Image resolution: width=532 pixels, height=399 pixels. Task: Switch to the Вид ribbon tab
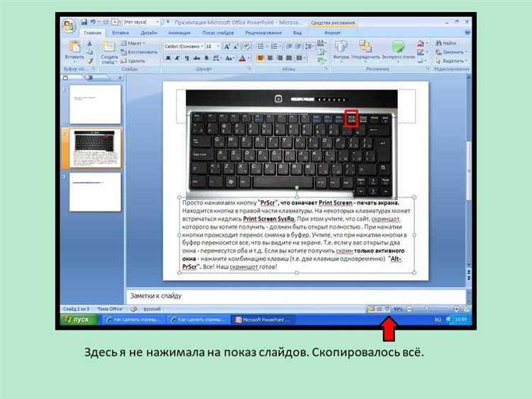click(297, 33)
